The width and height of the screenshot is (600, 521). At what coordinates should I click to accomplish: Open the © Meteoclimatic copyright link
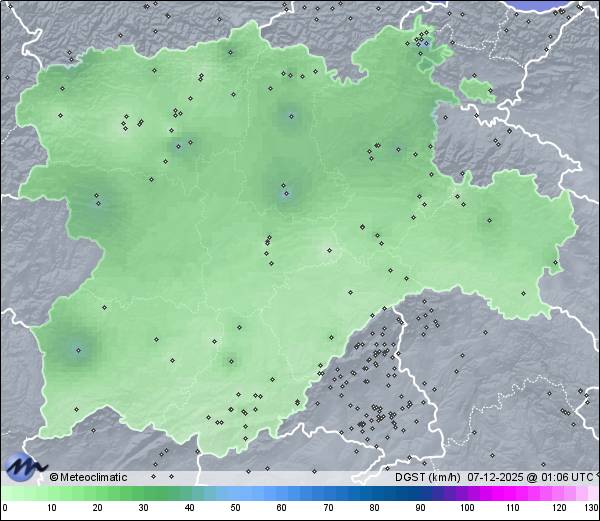pos(89,477)
